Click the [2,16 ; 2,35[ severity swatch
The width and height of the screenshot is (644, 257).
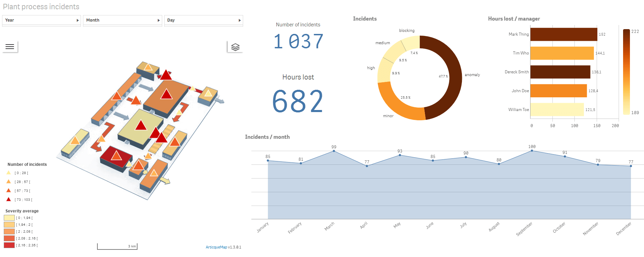pyautogui.click(x=9, y=245)
